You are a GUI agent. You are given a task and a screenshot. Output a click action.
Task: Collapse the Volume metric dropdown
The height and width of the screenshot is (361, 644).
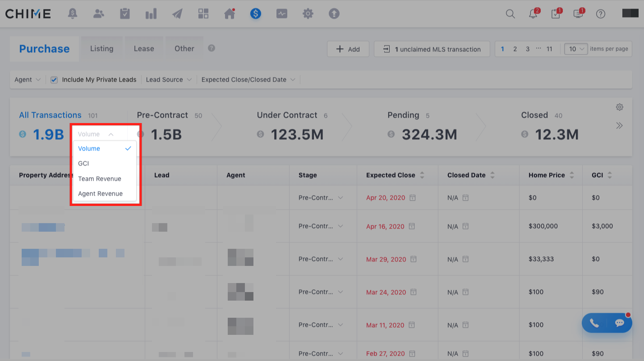96,134
